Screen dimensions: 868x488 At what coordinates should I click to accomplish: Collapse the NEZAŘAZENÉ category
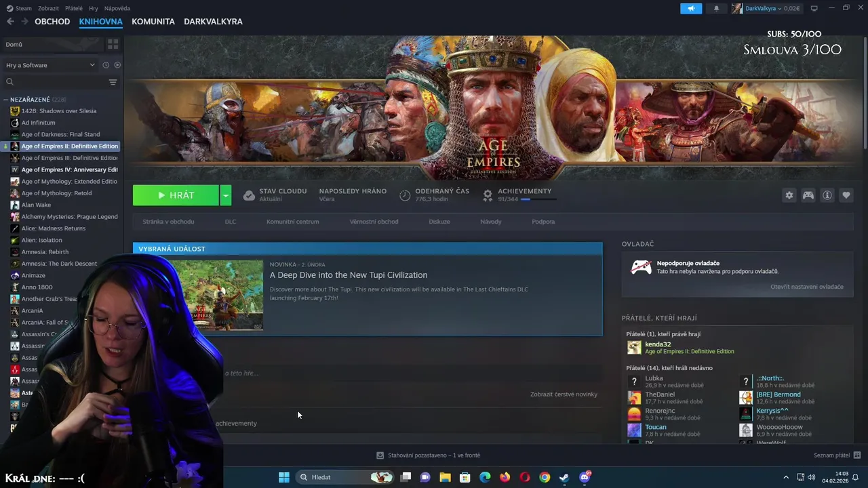pos(5,100)
